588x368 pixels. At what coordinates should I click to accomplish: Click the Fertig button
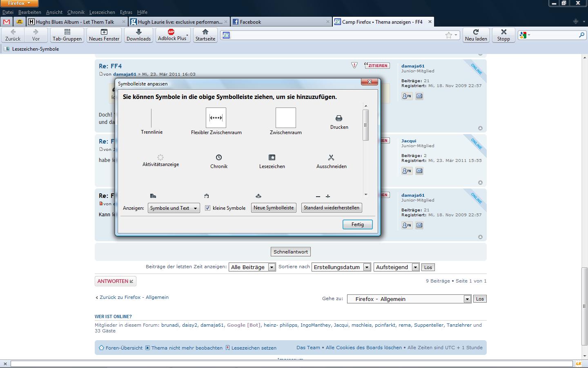pos(357,224)
